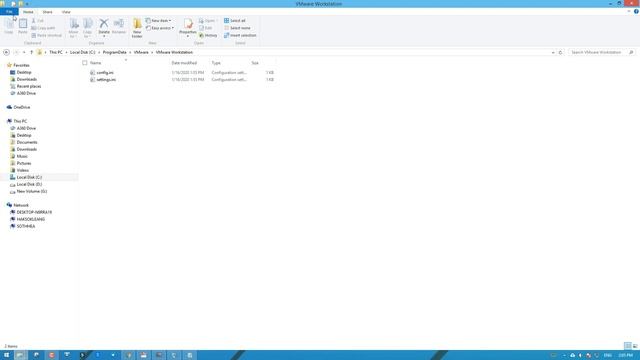The width and height of the screenshot is (640, 360).
Task: Click the Edit button in ribbon
Action: point(206,28)
